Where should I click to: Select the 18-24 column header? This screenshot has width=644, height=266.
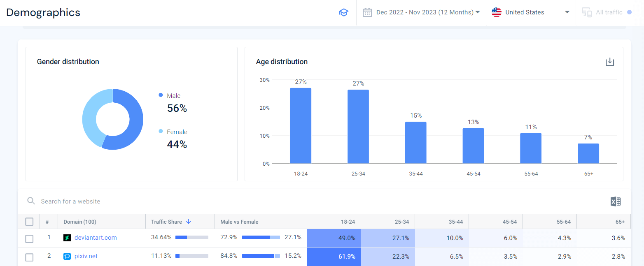coord(349,221)
